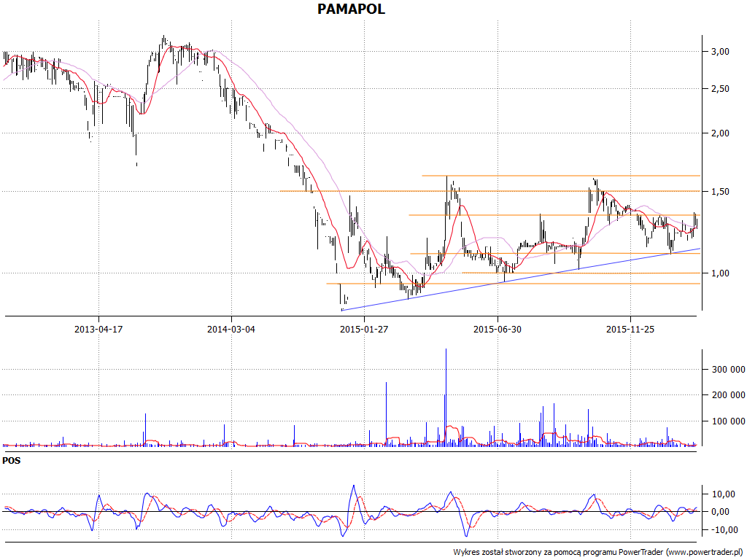
Task: Click the 2015-01-27 date label
Action: click(x=364, y=329)
